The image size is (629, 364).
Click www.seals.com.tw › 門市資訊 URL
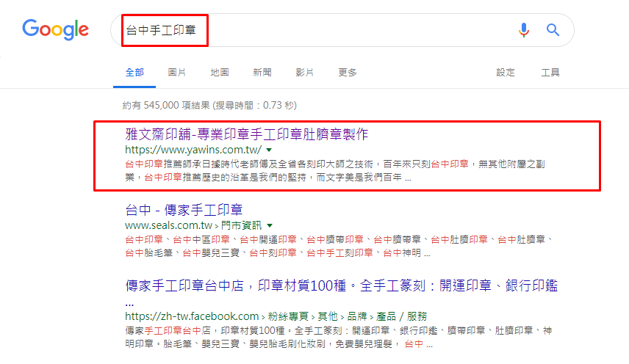tap(193, 225)
